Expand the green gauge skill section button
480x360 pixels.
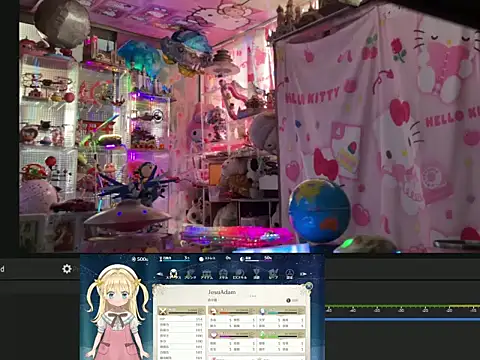[302, 334]
